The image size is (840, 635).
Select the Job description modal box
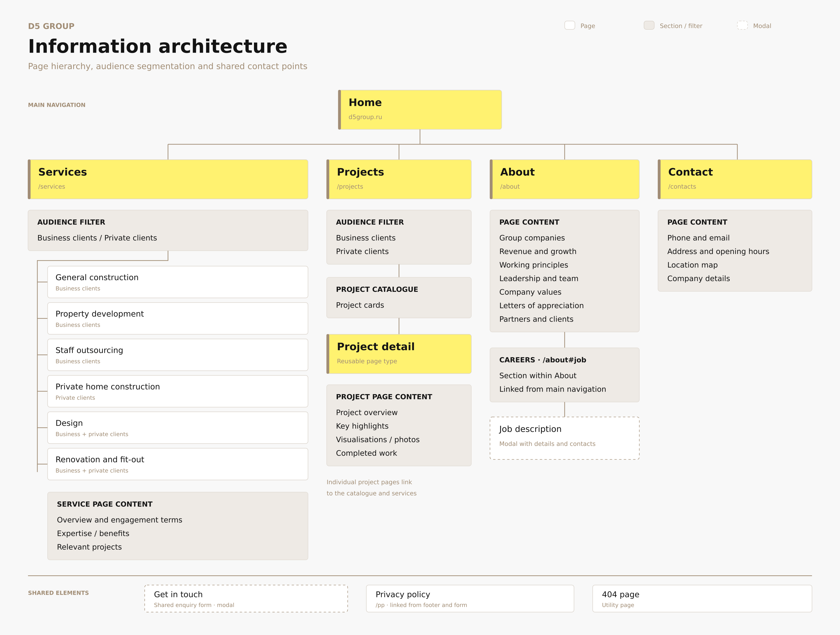564,438
